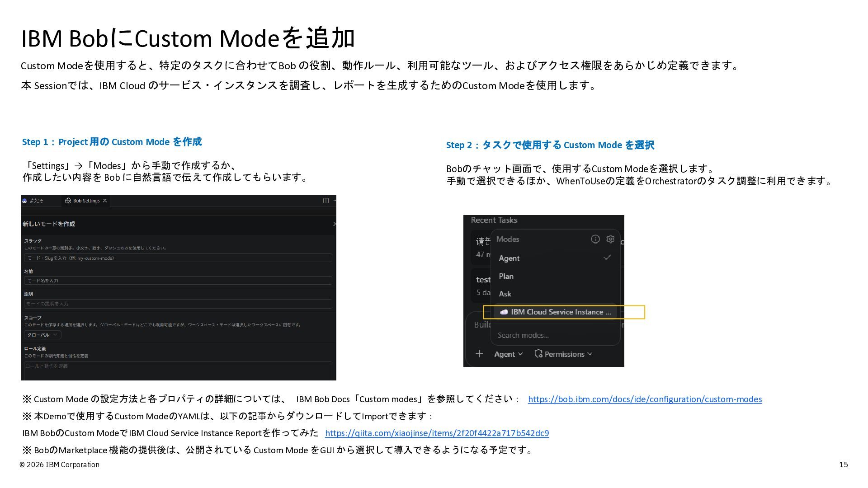Select the Plan mode

[555, 276]
